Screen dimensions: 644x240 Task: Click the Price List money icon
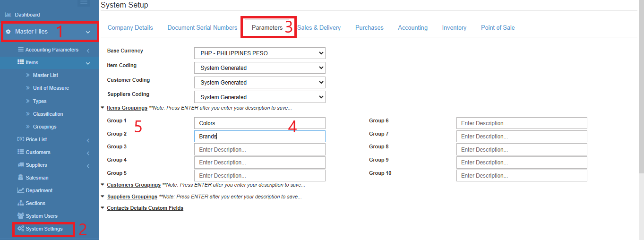coord(20,139)
